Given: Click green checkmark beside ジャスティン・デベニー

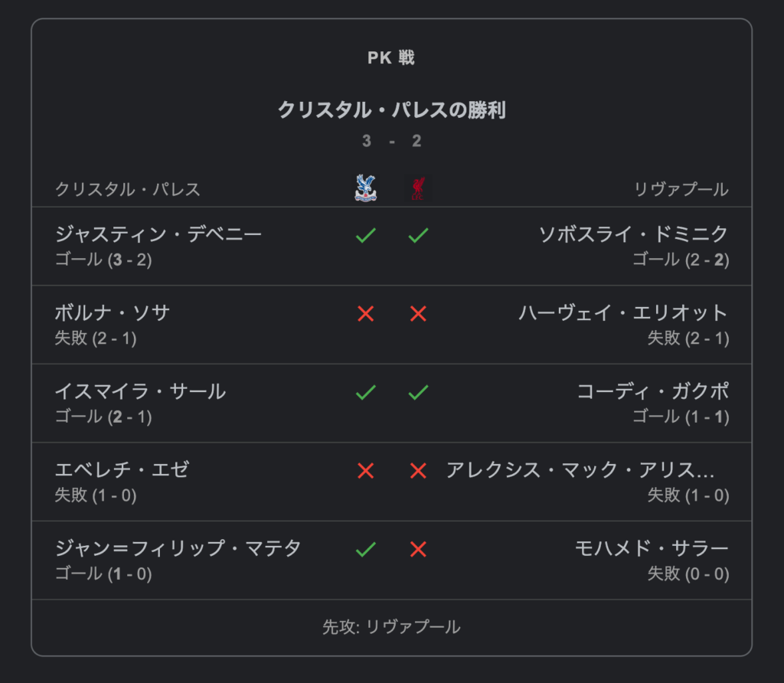Looking at the screenshot, I should [365, 235].
